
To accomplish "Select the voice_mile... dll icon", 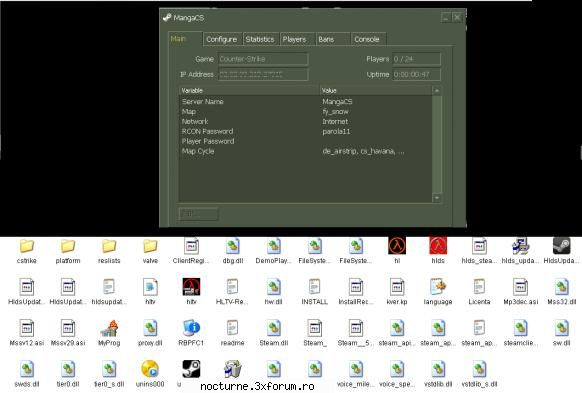I will click(x=356, y=369).
